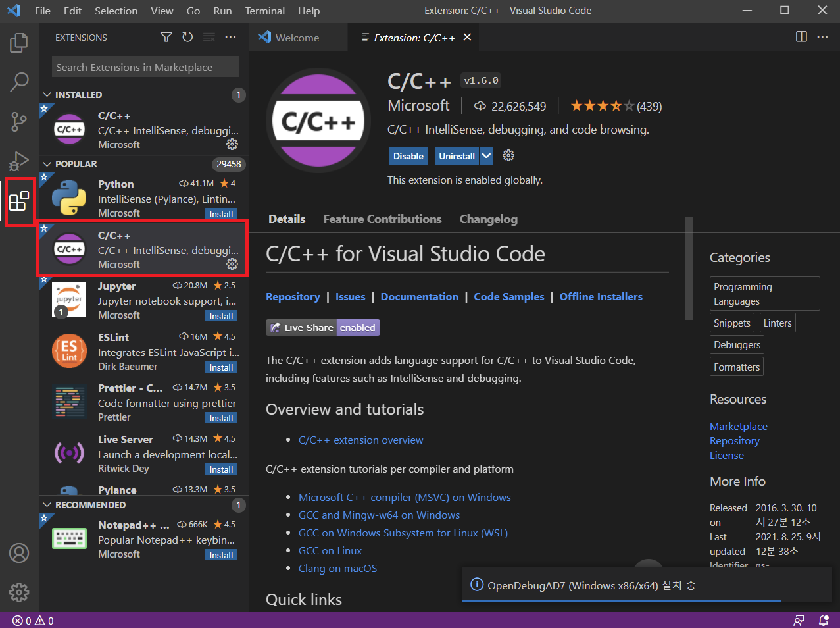Screen dimensions: 840x628
Task: Open gear for installed C/C++ extension
Action: click(232, 144)
